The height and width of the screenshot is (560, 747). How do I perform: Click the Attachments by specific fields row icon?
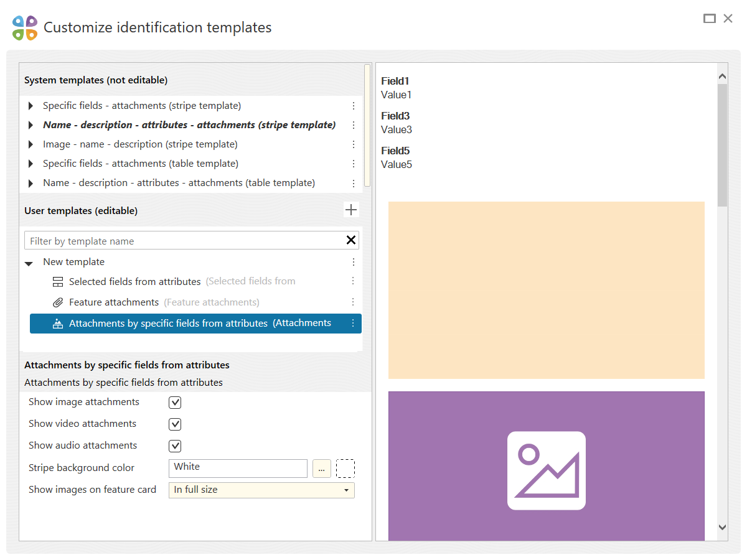(x=58, y=324)
